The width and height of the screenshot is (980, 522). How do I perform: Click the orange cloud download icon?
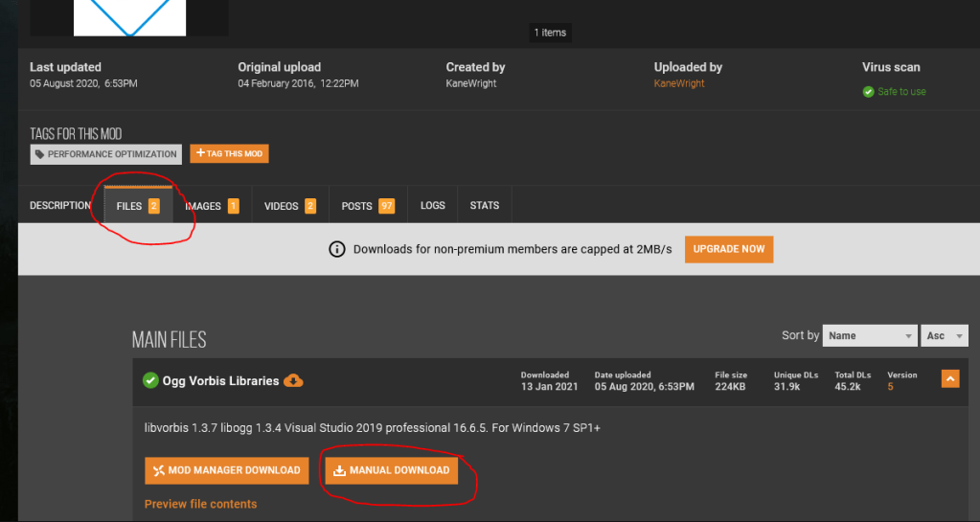294,380
